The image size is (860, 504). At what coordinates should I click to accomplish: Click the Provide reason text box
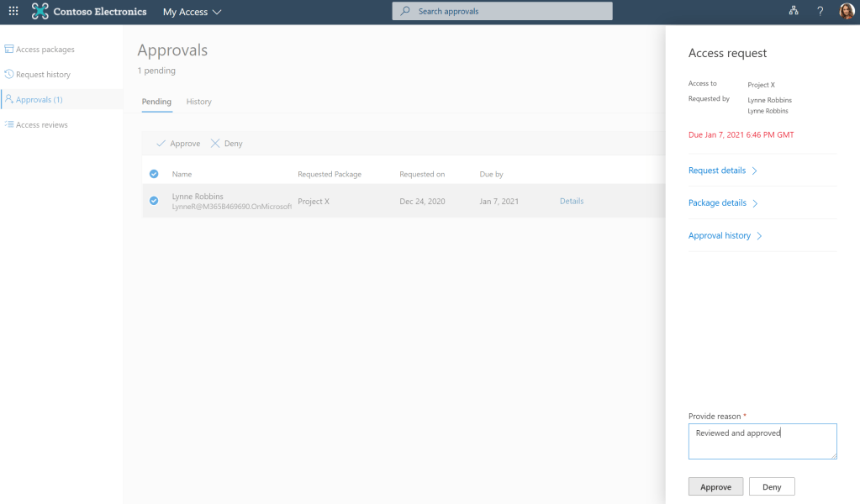coord(762,442)
